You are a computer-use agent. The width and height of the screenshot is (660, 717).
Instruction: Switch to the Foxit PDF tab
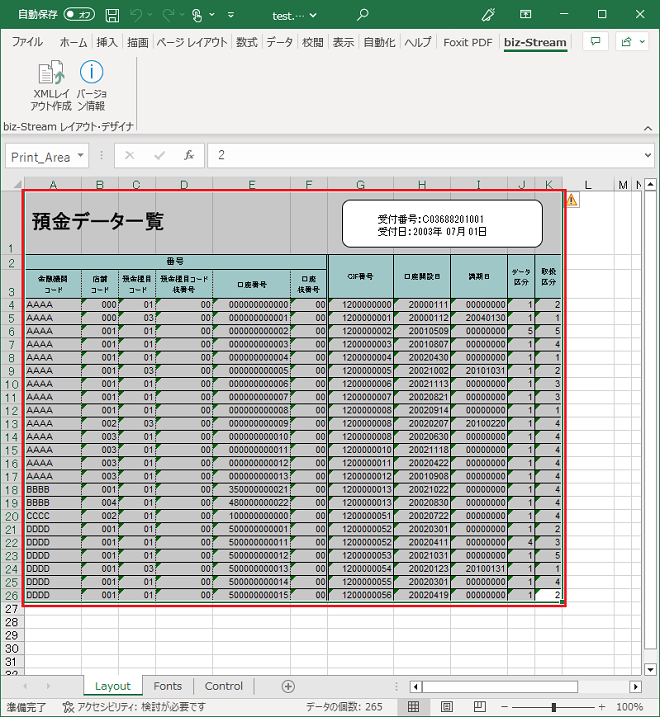click(467, 42)
